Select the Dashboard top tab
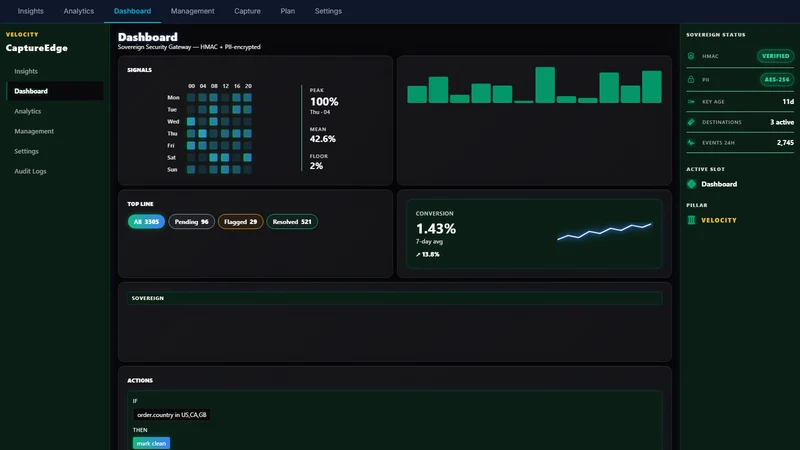This screenshot has width=800, height=450. (132, 11)
